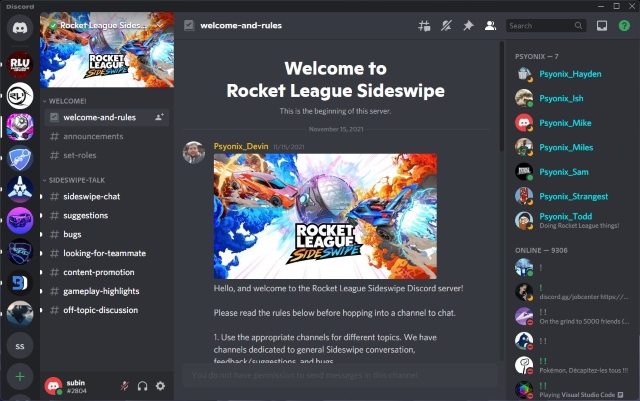The image size is (640, 401).
Task: Open User Settings gear icon
Action: click(x=160, y=386)
